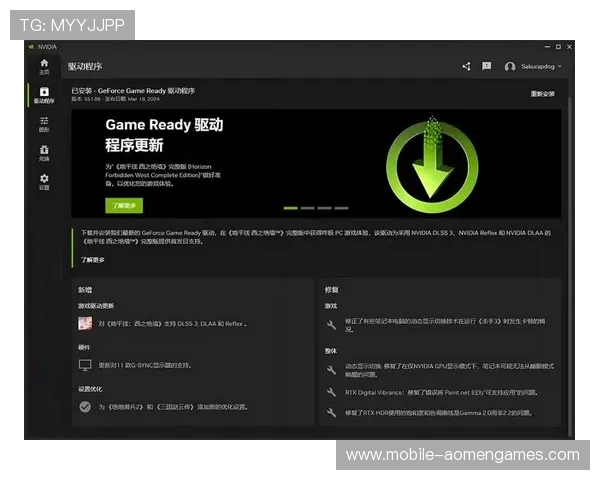Click green learn more banner button
Viewport: 600px width, 480px height.
pos(124,206)
